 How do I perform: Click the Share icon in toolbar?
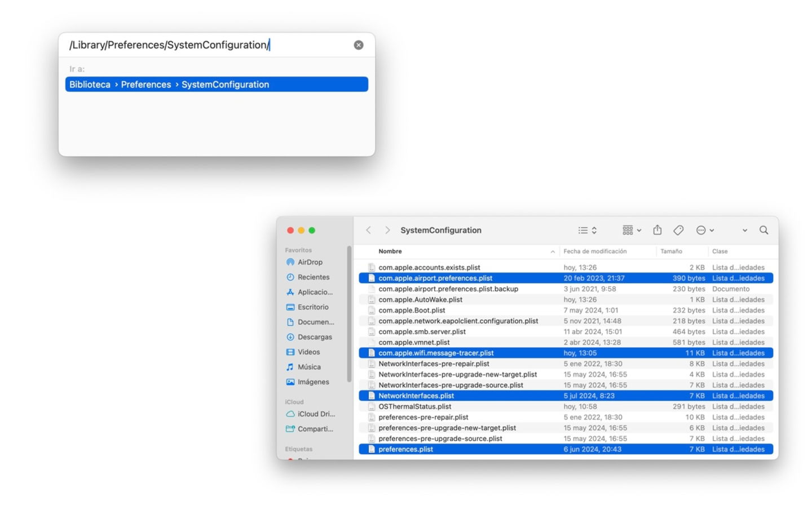657,230
